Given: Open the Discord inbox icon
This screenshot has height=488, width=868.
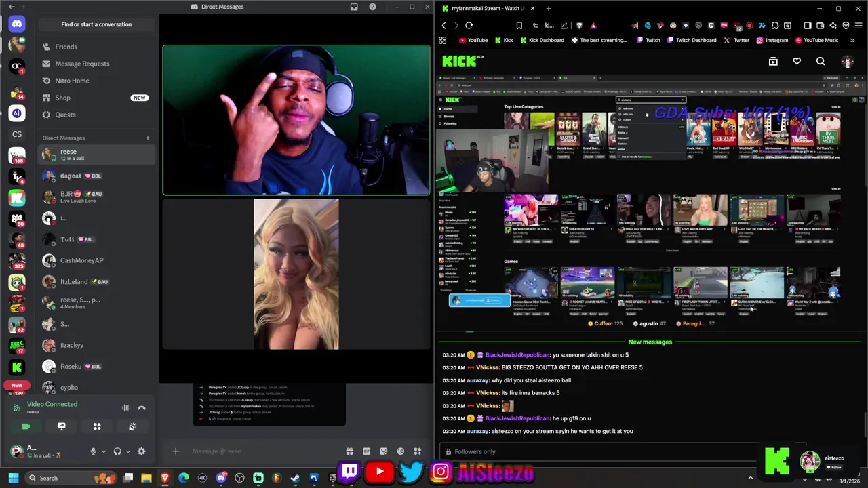Looking at the screenshot, I should click(x=354, y=7).
